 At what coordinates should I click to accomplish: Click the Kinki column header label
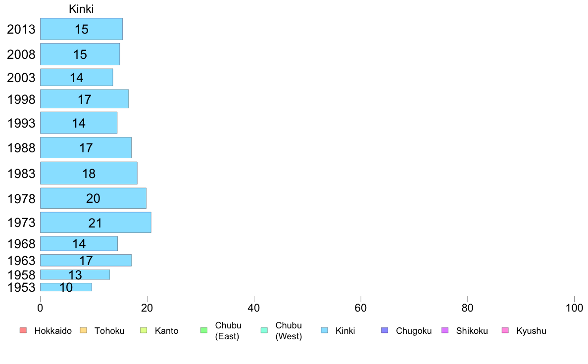(81, 9)
